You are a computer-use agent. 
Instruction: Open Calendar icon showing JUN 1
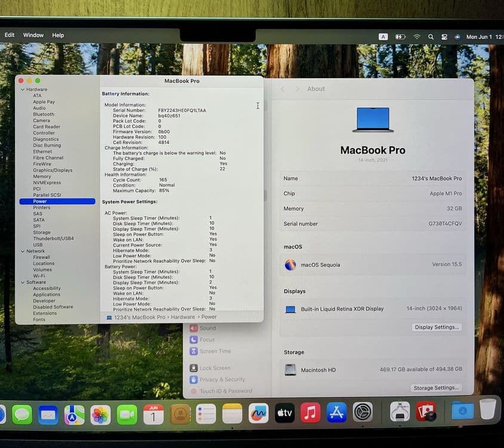(153, 414)
